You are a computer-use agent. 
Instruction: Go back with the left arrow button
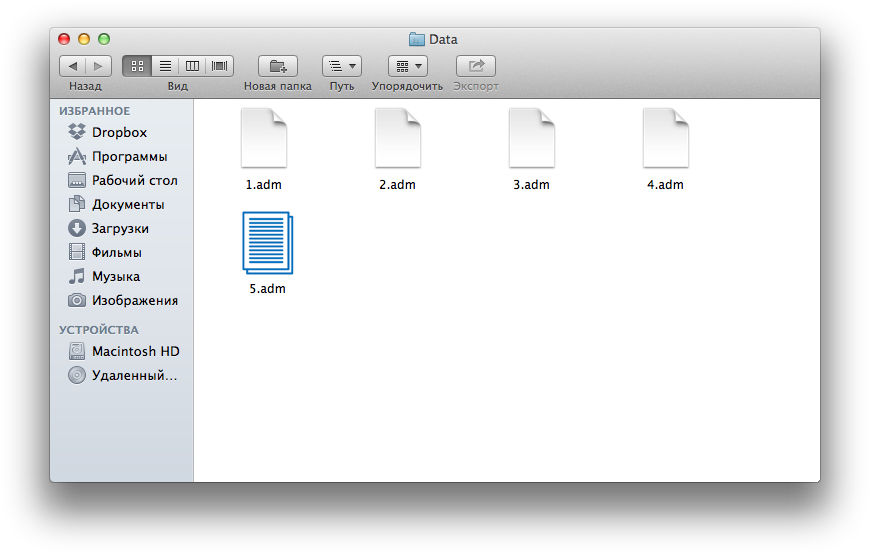(x=73, y=66)
